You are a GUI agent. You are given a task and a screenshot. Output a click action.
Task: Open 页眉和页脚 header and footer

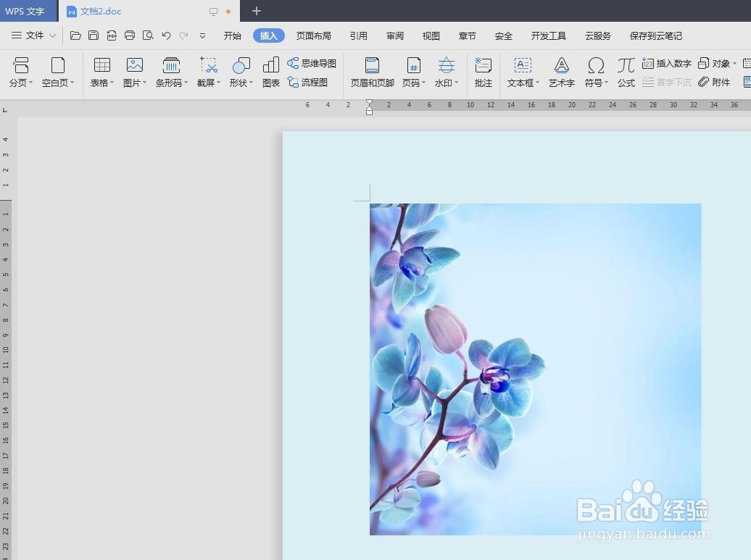372,72
